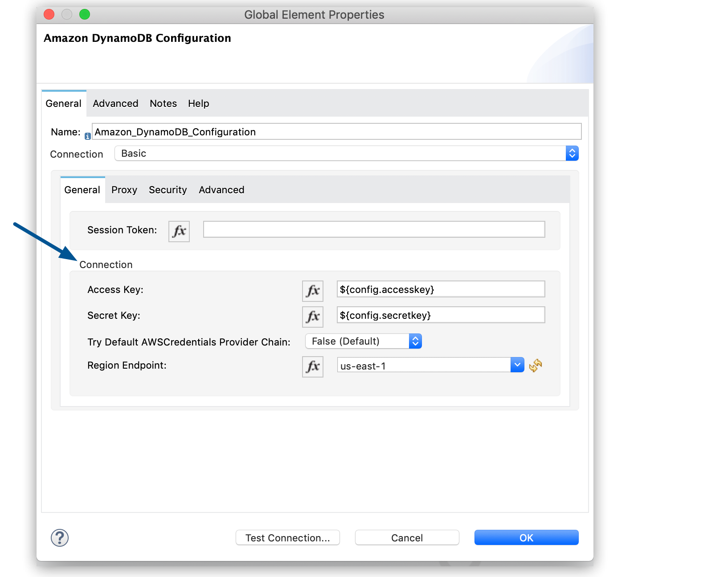Open the help question mark icon
The image size is (728, 577).
tap(59, 537)
